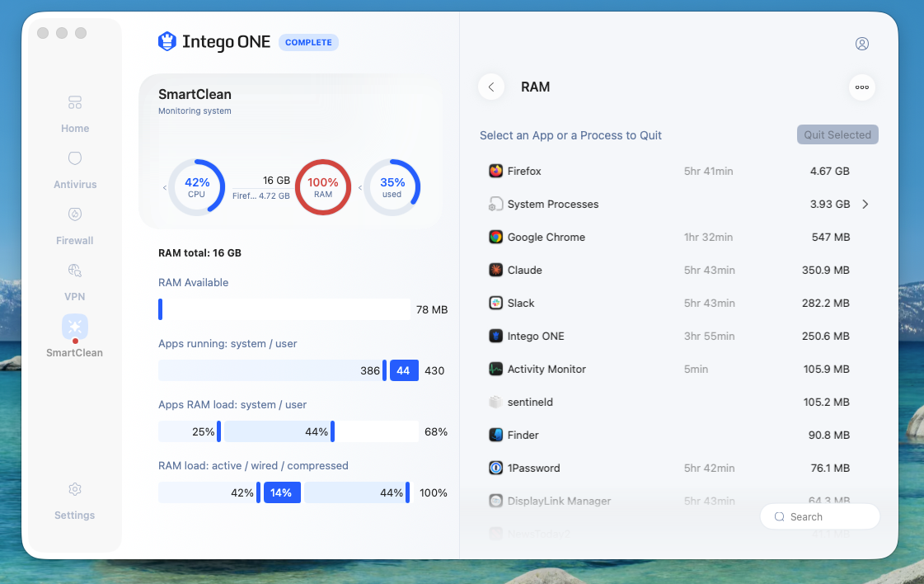Click the Finder 90.8 MB value
This screenshot has height=584, width=924.
pyautogui.click(x=829, y=436)
